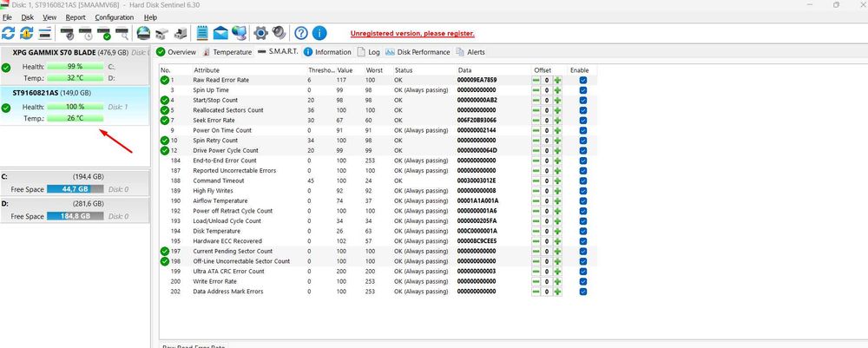Click the refresh disk information icon

(8, 33)
